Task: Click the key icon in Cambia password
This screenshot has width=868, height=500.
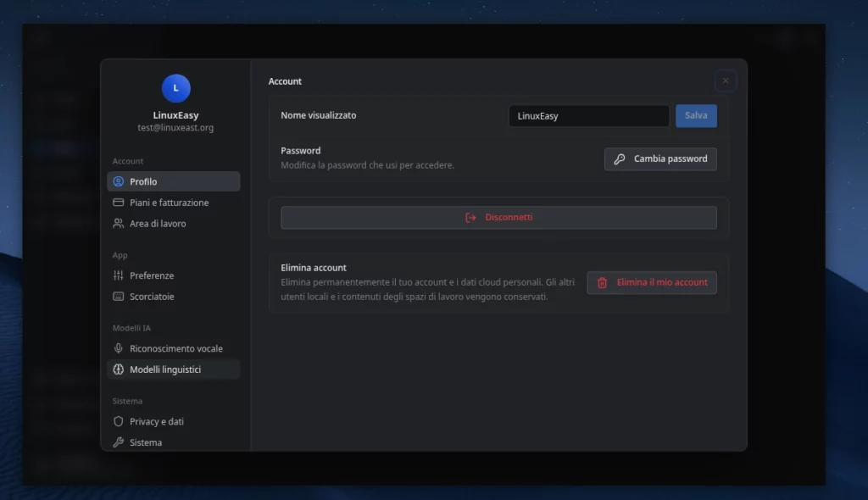Action: (620, 159)
